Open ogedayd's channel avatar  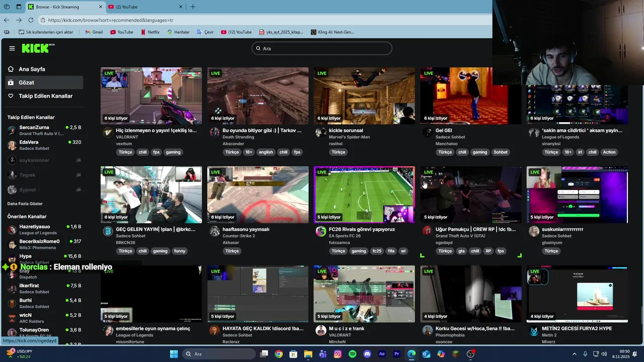click(x=427, y=231)
